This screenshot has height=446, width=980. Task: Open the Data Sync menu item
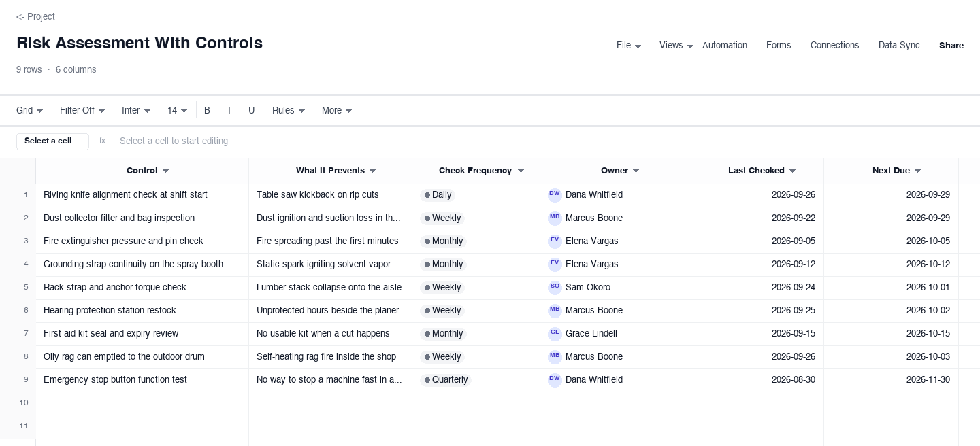pos(899,46)
